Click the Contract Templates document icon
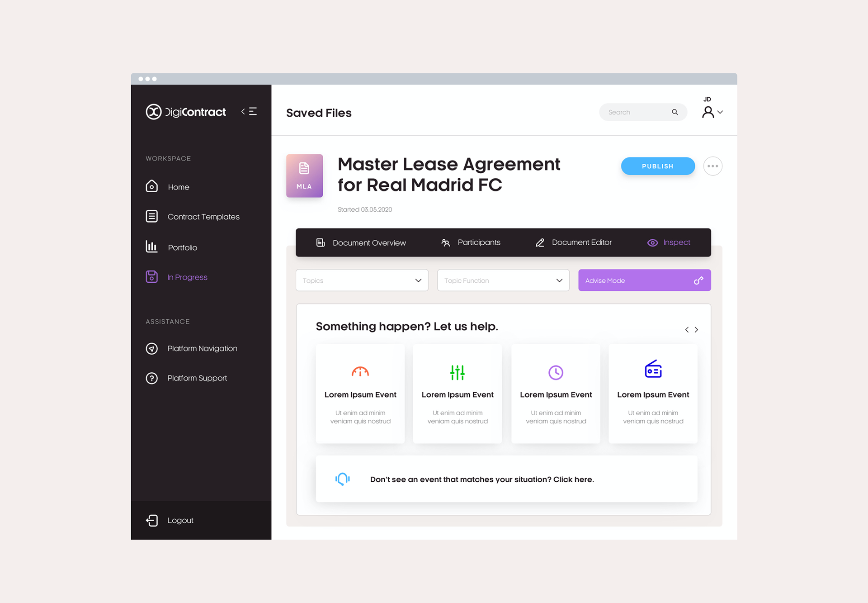Viewport: 868px width, 603px height. pyautogui.click(x=152, y=216)
